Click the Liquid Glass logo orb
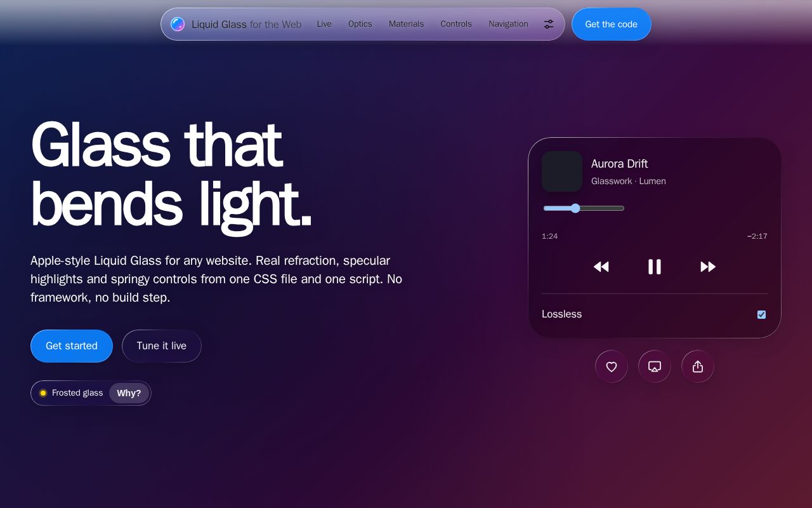Image resolution: width=812 pixels, height=508 pixels. [x=178, y=24]
